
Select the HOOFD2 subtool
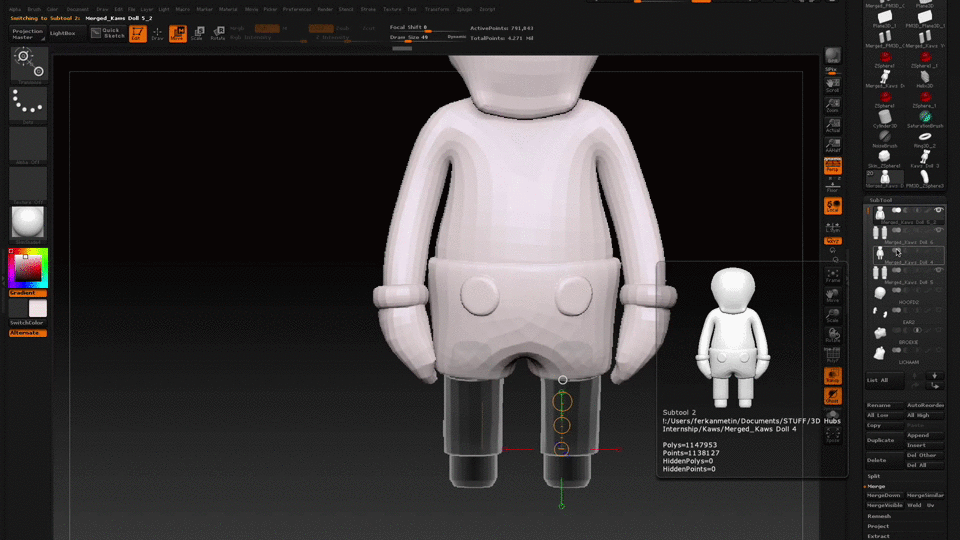(x=908, y=294)
